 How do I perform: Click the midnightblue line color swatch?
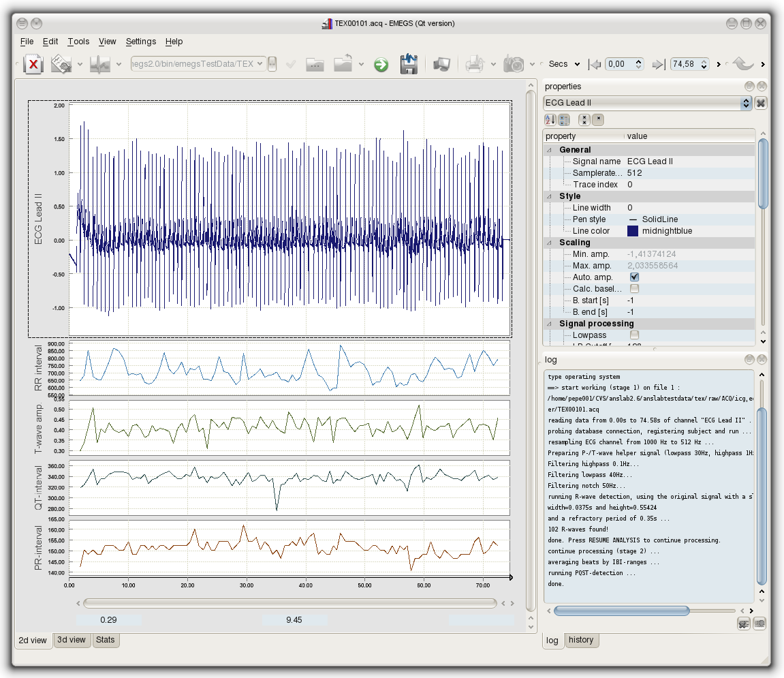(633, 231)
